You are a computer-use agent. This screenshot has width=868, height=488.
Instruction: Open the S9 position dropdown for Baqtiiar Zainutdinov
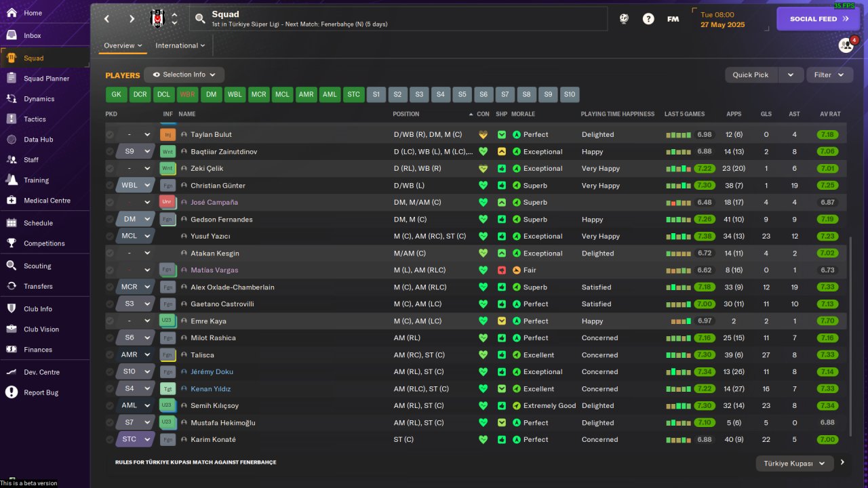[x=136, y=151]
